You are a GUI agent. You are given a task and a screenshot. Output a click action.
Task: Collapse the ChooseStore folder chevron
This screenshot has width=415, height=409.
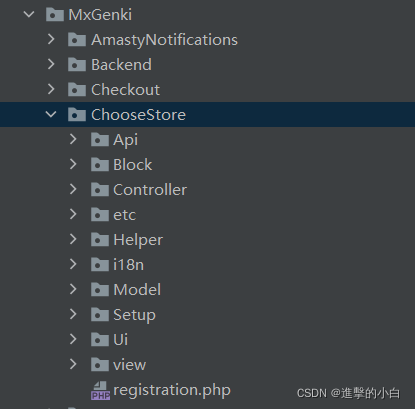51,114
